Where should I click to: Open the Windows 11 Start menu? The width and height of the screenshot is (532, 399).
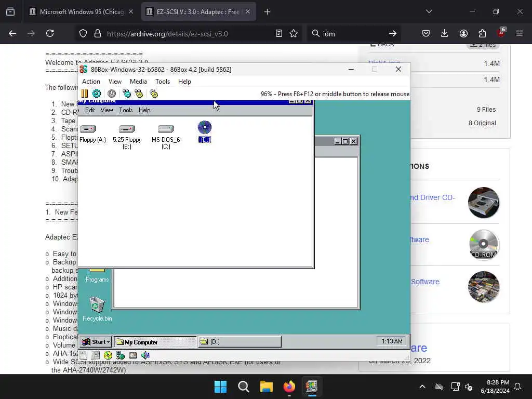220,387
